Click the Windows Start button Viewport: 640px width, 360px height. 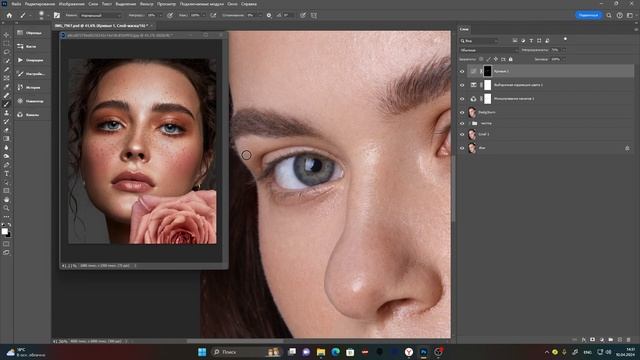pos(202,352)
